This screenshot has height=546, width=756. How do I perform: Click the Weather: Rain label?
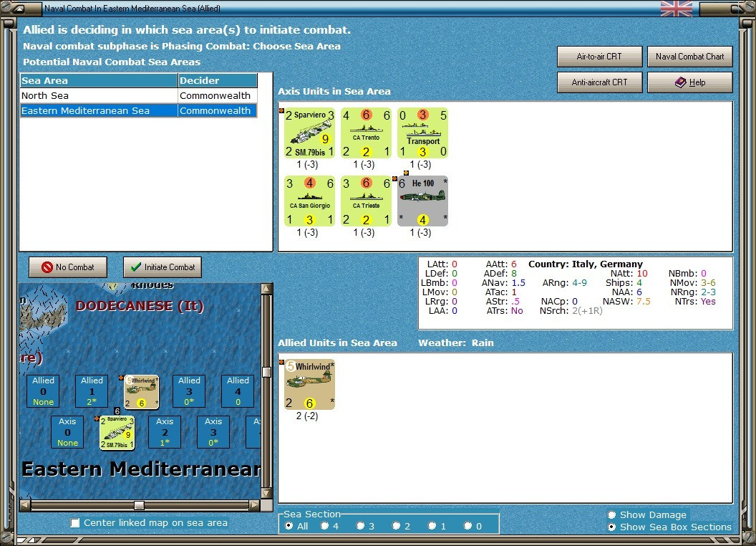click(455, 343)
